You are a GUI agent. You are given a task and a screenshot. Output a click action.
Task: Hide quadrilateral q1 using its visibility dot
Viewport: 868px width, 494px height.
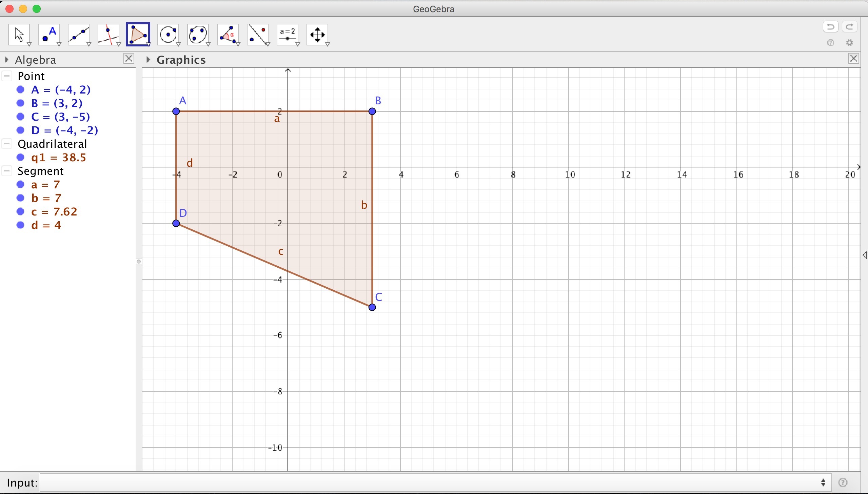coord(21,157)
